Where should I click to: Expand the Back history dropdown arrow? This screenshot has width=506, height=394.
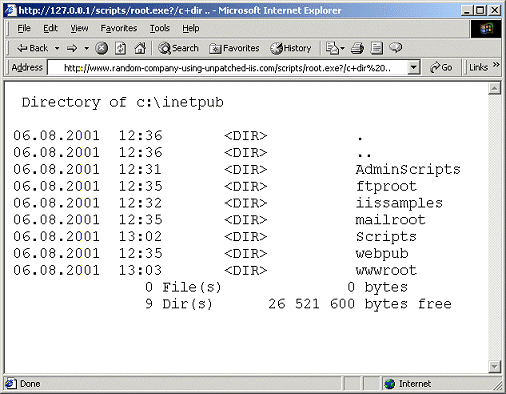point(57,48)
